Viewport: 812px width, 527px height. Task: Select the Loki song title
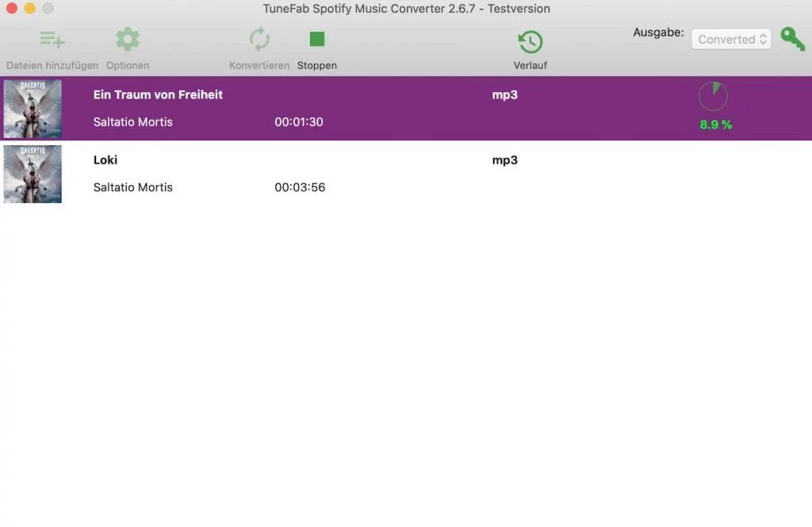coord(105,160)
